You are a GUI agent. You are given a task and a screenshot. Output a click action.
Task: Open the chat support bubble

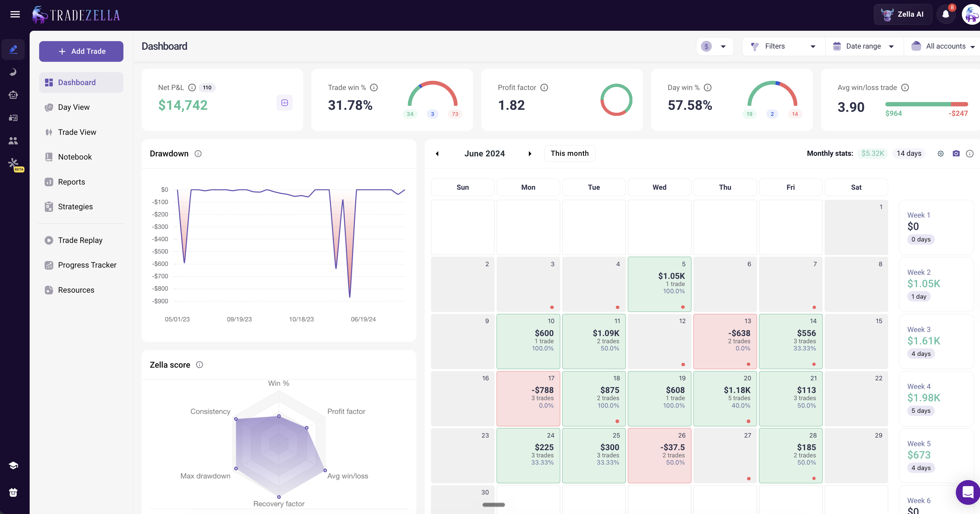point(968,492)
